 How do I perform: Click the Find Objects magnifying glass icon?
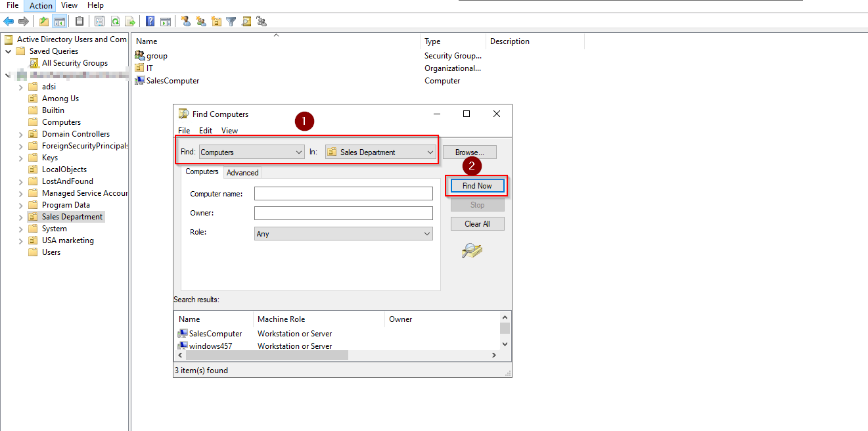point(246,20)
